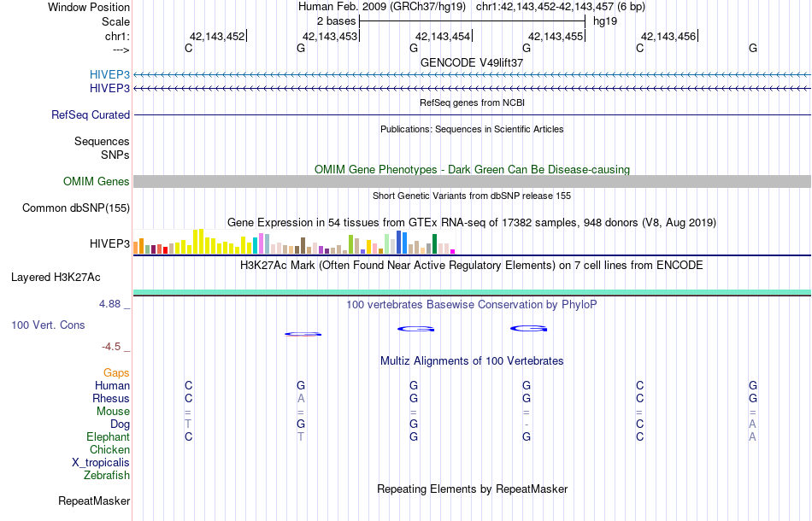The height and width of the screenshot is (521, 812).
Task: Click the Common dbSNP(155) track label
Action: 75,208
